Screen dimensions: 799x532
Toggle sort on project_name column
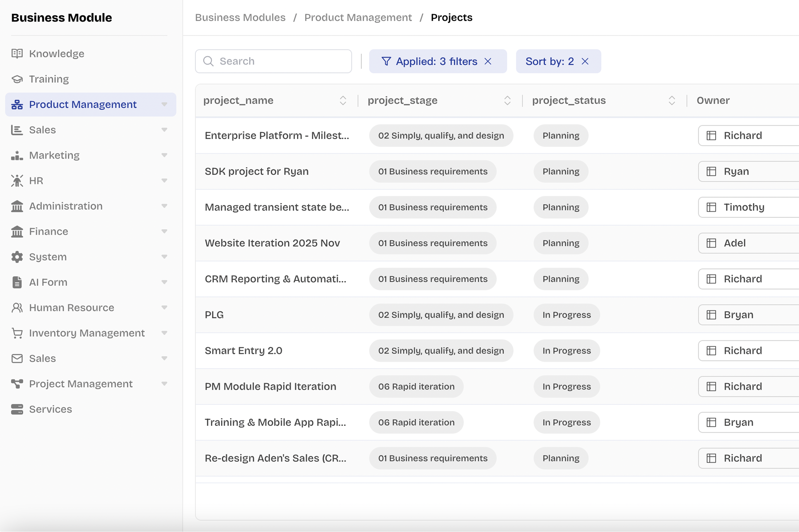click(343, 101)
